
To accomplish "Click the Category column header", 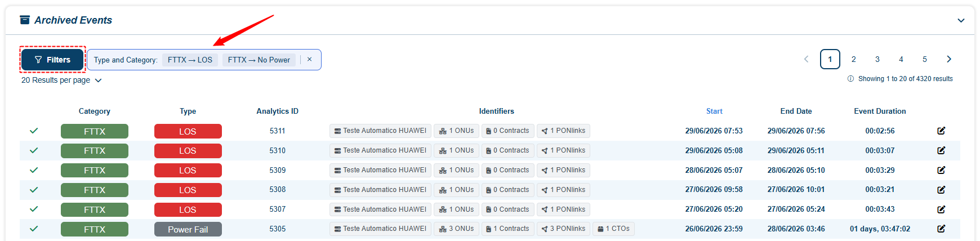I will click(95, 111).
